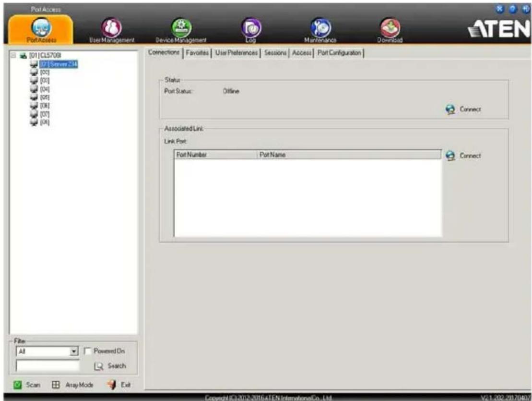Switch to the Favorites tab
This screenshot has height=401, width=532.
[197, 53]
